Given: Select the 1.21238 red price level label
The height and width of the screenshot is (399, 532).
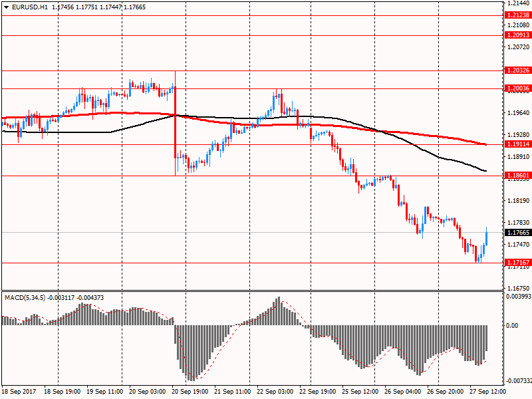Looking at the screenshot, I should [518, 15].
